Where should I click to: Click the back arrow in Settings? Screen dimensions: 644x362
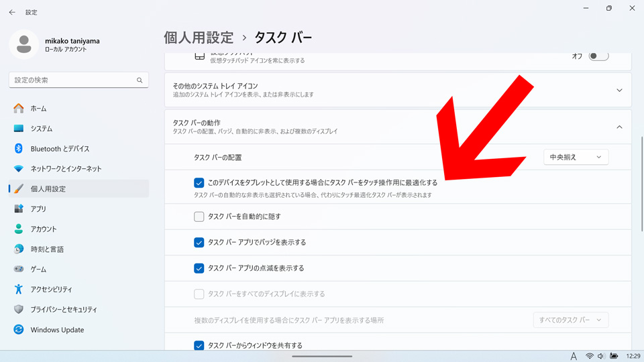[12, 12]
